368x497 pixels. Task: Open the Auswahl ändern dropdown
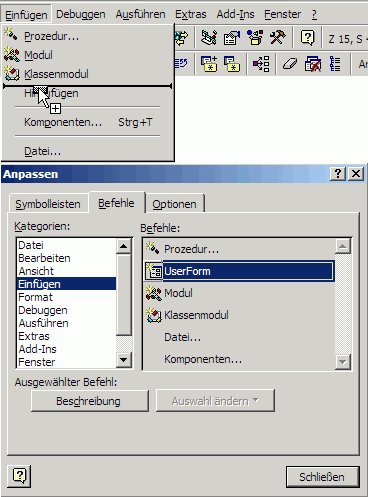coord(215,401)
